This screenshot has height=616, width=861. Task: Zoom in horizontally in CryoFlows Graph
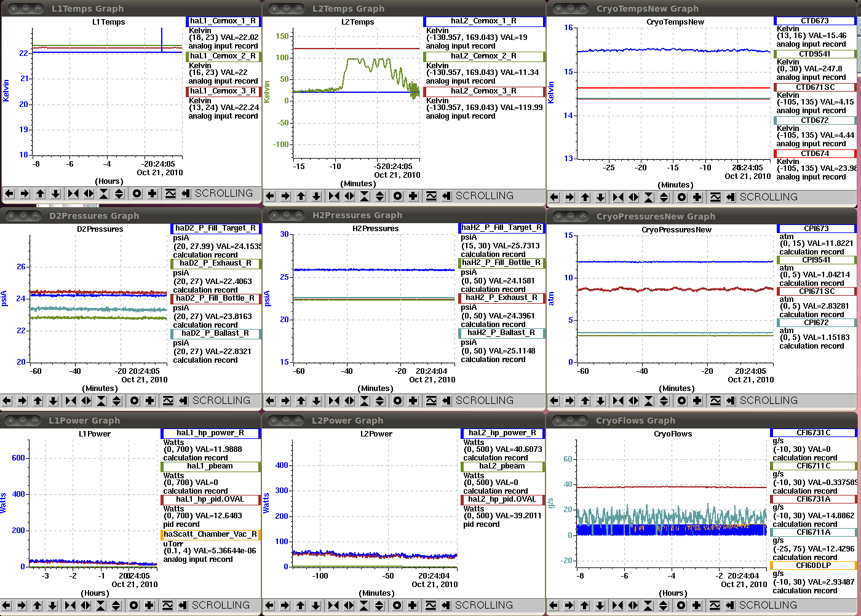tap(617, 606)
